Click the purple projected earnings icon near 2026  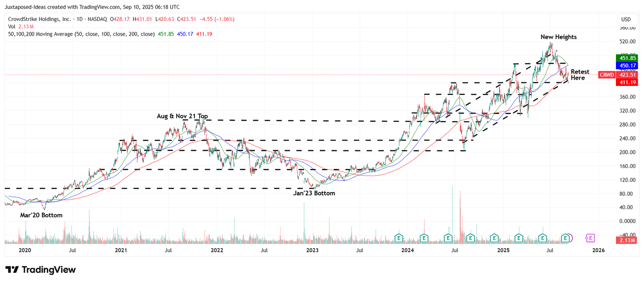coord(590,238)
